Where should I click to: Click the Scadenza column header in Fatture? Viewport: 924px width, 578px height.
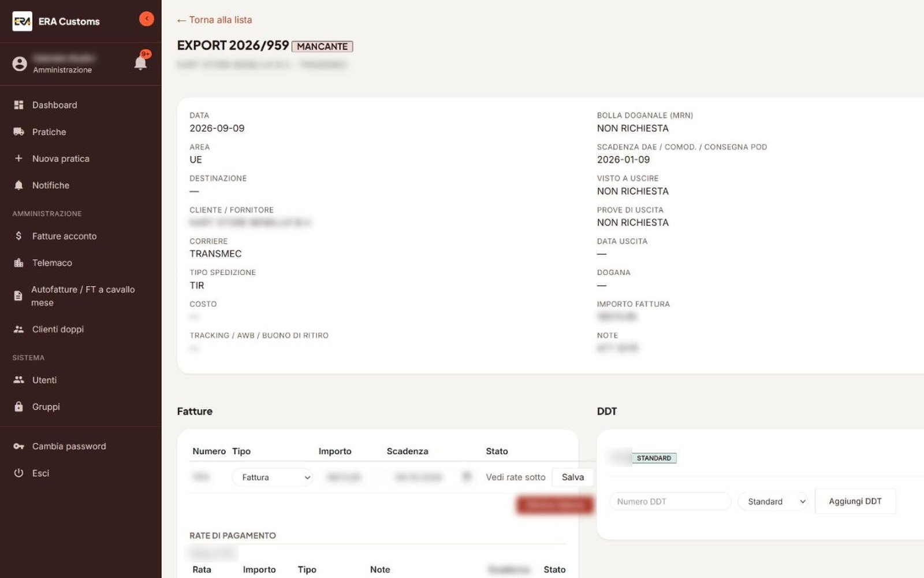tap(407, 451)
